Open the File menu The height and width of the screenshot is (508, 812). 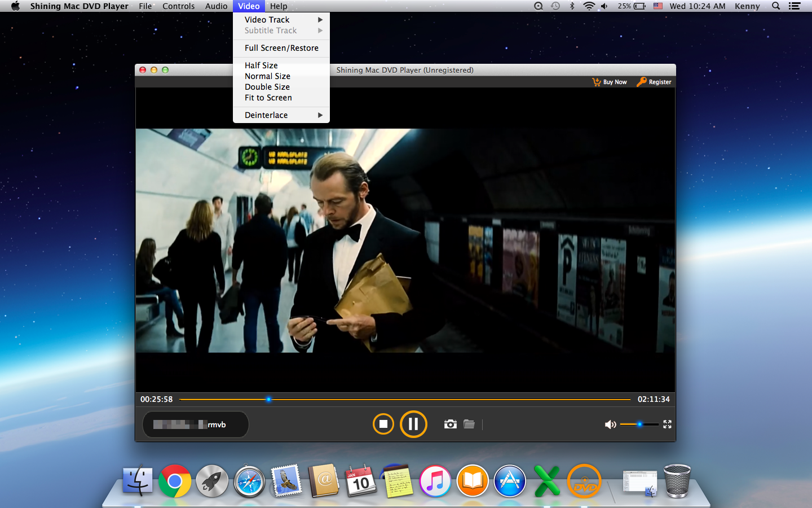coord(145,6)
